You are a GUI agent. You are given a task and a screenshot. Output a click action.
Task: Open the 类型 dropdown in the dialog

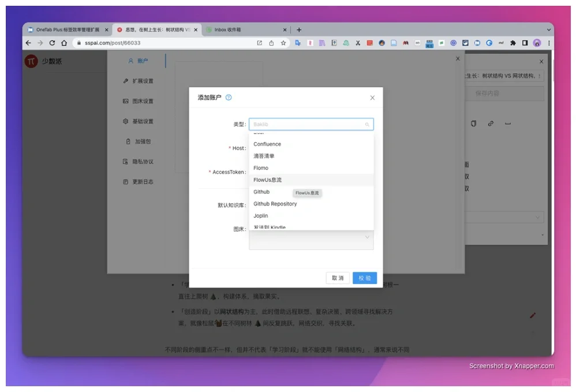311,124
